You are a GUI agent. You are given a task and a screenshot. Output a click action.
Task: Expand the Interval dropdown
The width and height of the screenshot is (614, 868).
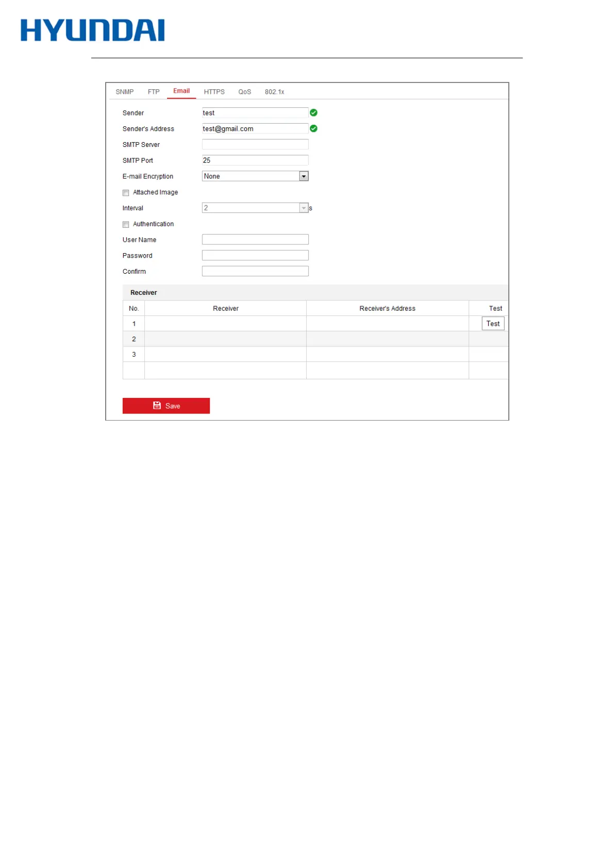(x=255, y=208)
